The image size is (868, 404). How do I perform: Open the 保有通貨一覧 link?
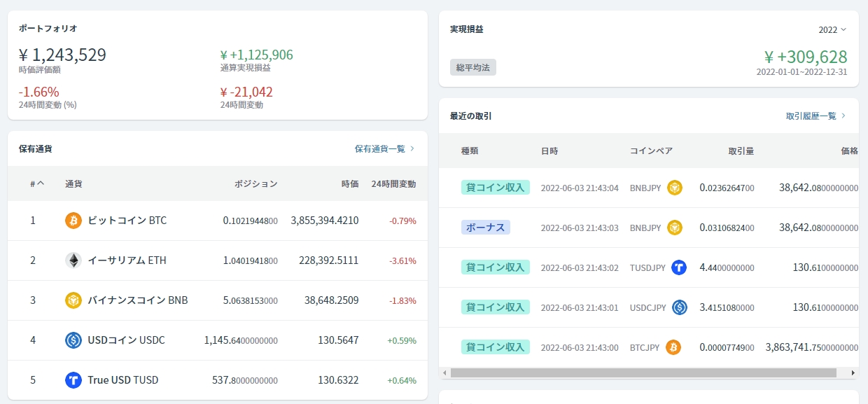(x=384, y=149)
